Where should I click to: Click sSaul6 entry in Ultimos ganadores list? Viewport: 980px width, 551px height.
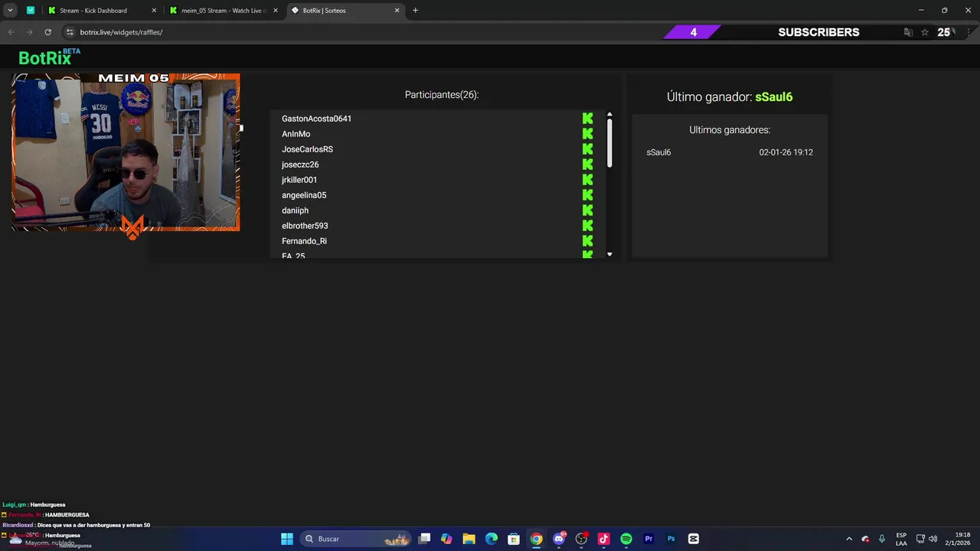[658, 152]
